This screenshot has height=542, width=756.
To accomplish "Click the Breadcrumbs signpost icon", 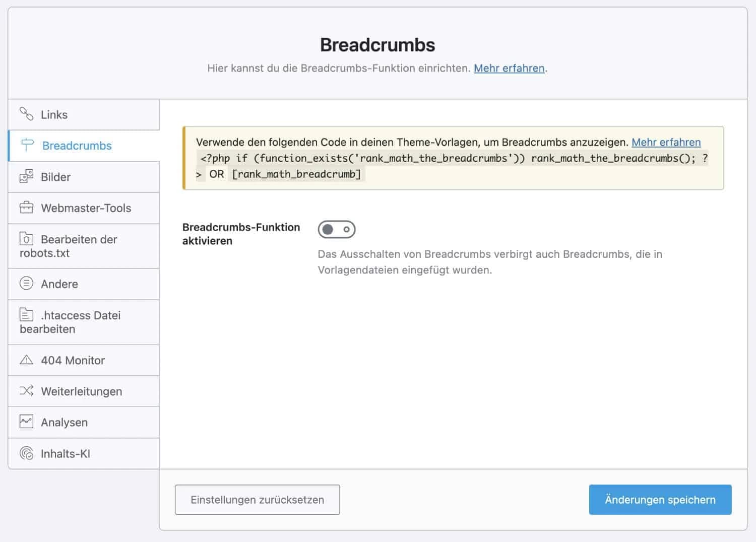I will pyautogui.click(x=27, y=145).
